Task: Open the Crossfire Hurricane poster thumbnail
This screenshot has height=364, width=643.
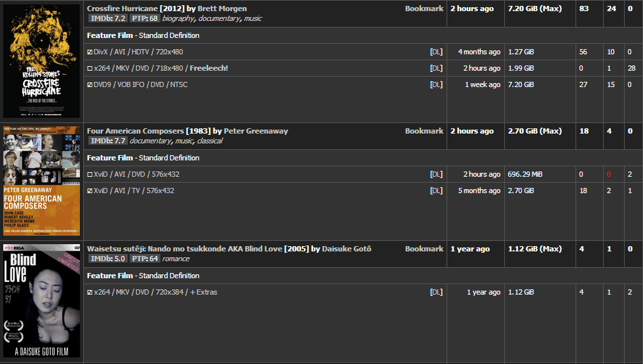Action: point(41,61)
